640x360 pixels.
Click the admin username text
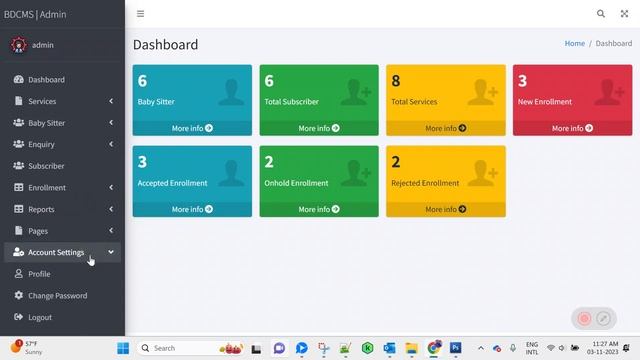click(x=43, y=45)
